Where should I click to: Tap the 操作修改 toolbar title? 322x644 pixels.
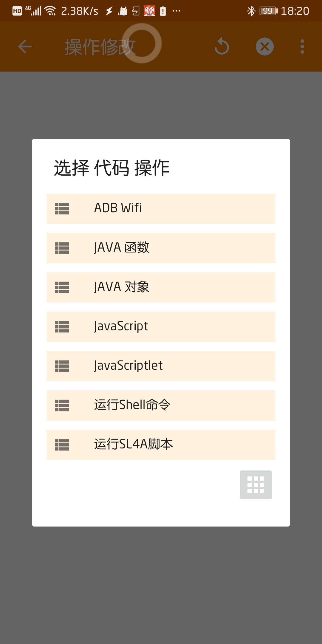[100, 47]
